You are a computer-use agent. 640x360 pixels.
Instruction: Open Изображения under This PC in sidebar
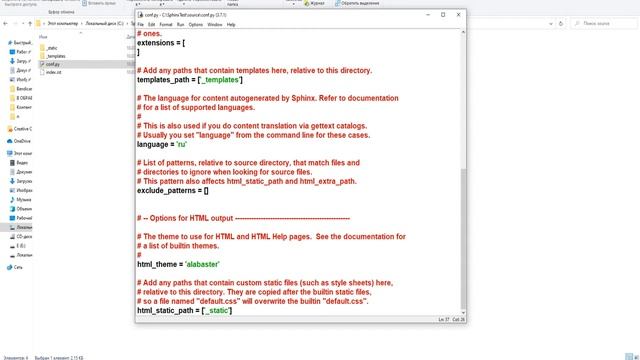pos(21,191)
